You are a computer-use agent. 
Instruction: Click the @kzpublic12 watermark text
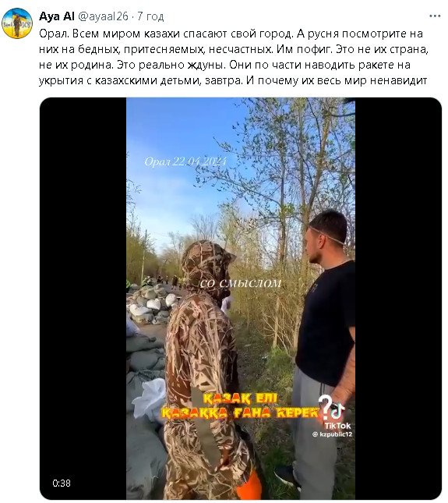(x=332, y=434)
